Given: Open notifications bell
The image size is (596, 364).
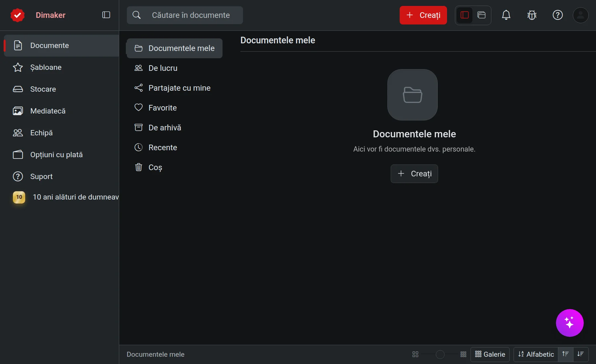Looking at the screenshot, I should click(506, 15).
